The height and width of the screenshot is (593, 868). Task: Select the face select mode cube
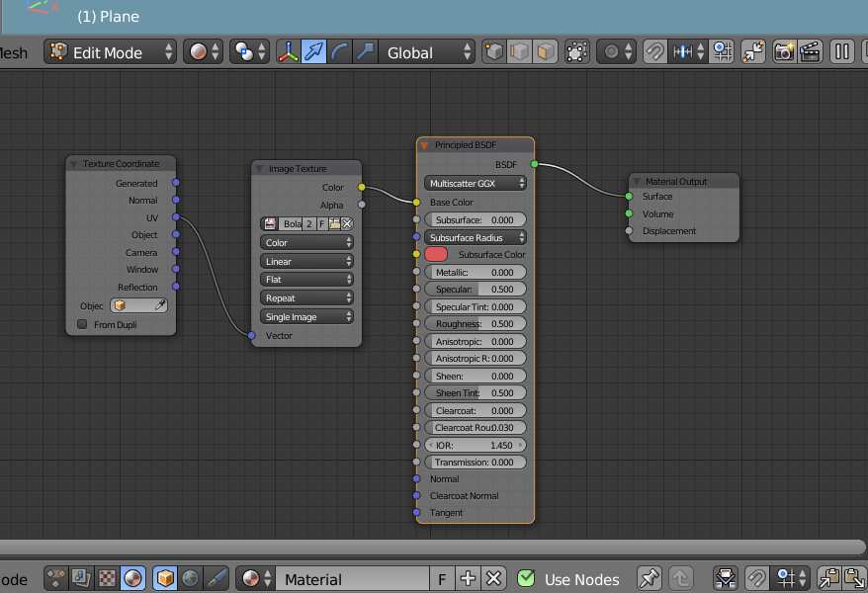click(x=546, y=52)
